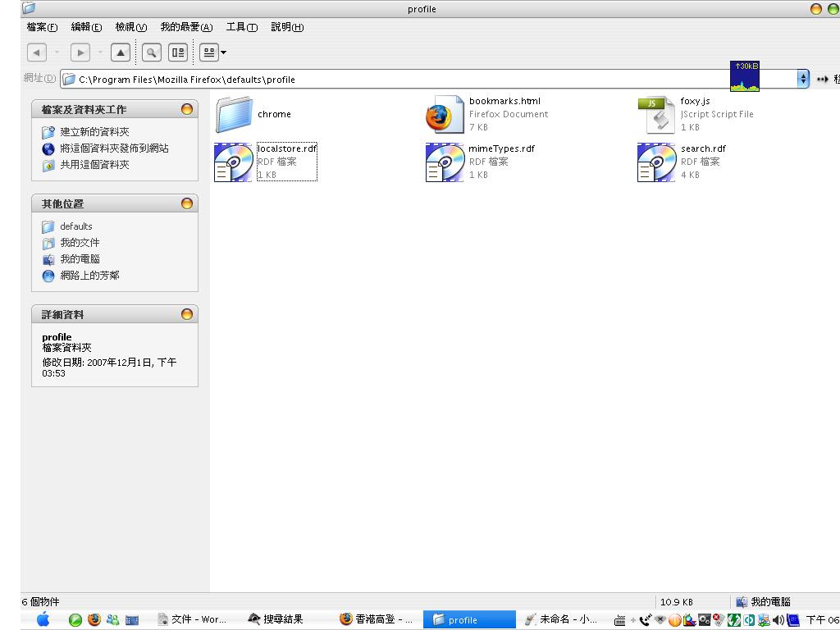Select the mimeTypes.rdf file
The width and height of the screenshot is (840, 630).
[x=445, y=162]
